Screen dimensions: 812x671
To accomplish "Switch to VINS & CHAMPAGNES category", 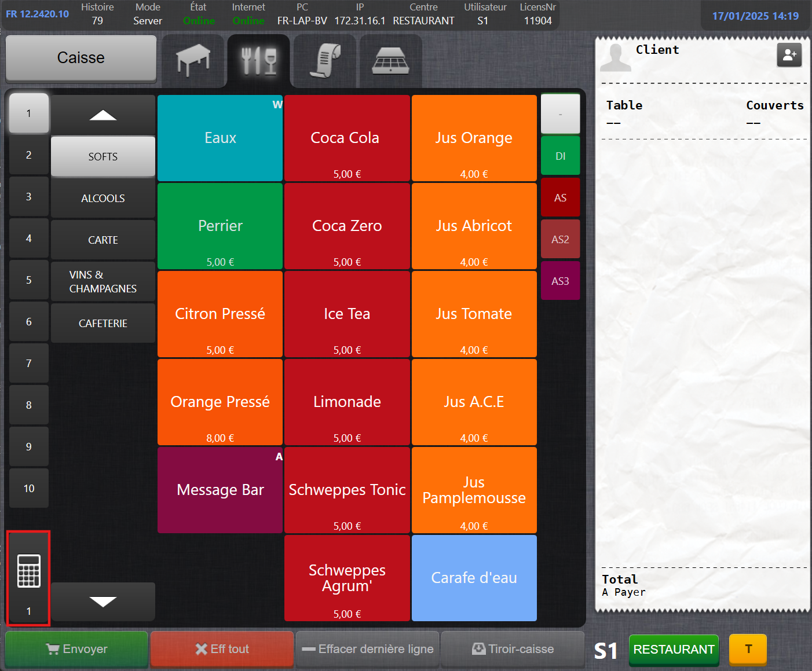I will [103, 281].
